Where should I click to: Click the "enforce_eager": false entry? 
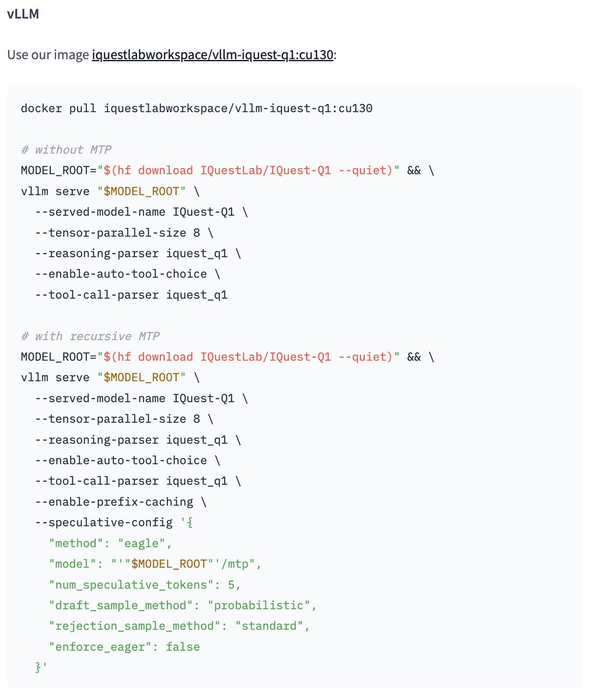(x=124, y=647)
